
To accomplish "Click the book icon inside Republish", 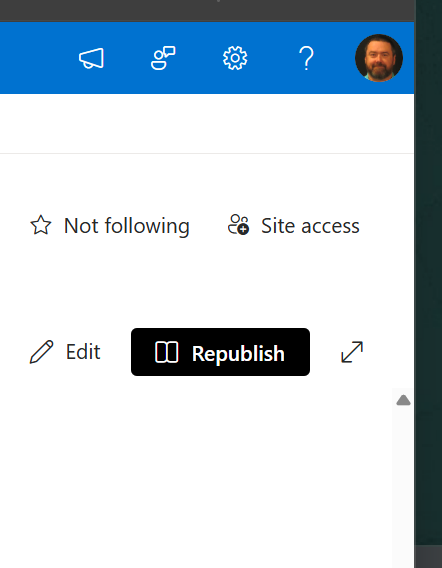I will click(167, 352).
